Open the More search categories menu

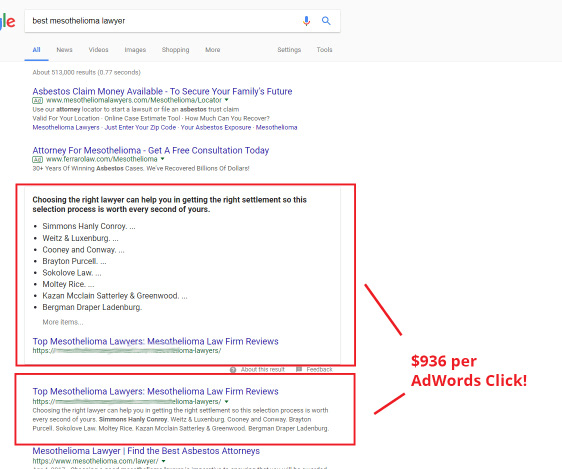[x=213, y=50]
